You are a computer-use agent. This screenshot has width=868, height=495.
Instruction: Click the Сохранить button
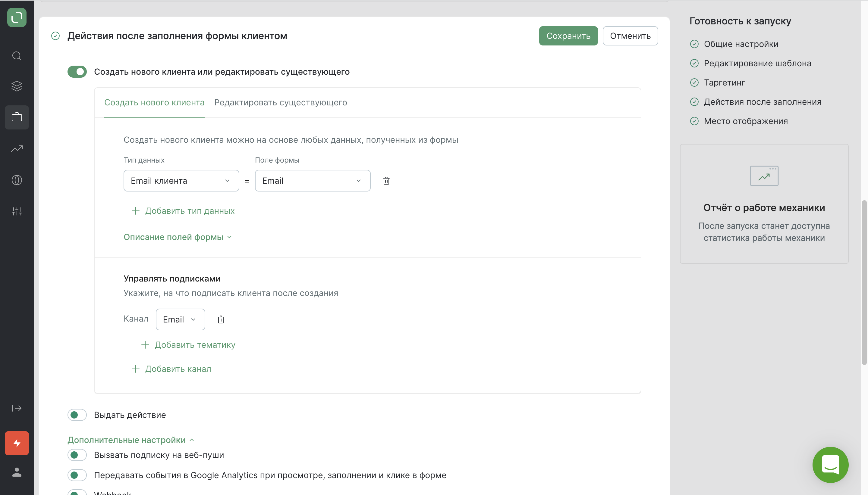[568, 36]
